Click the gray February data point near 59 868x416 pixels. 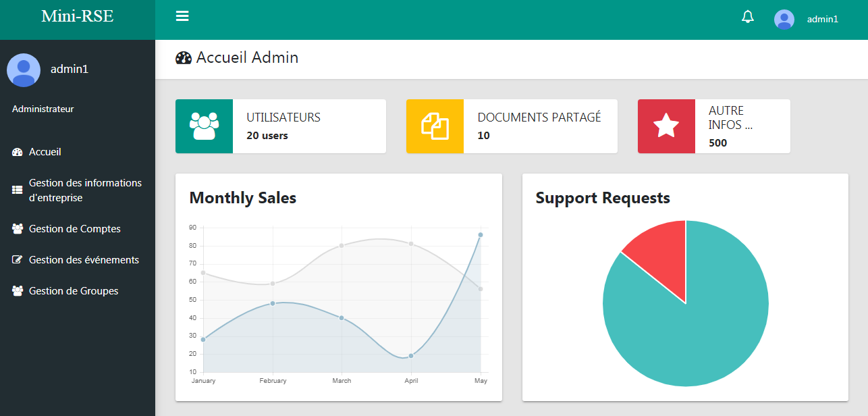tap(273, 284)
